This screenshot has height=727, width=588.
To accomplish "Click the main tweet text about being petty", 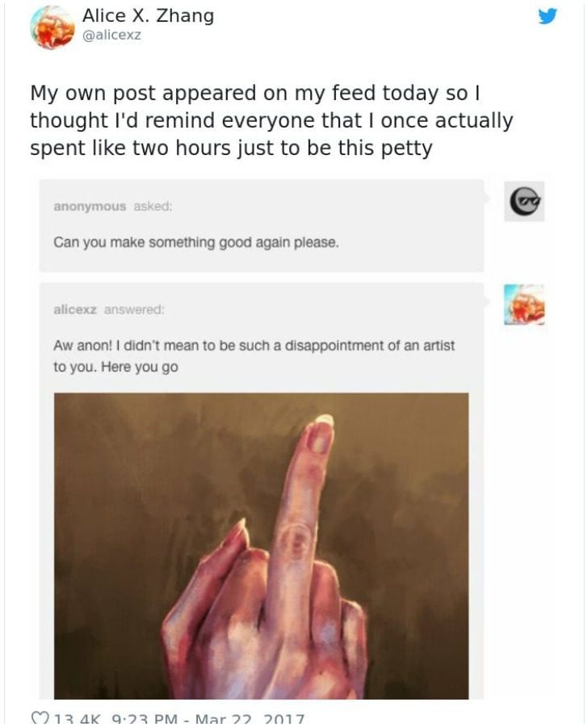I will click(271, 120).
